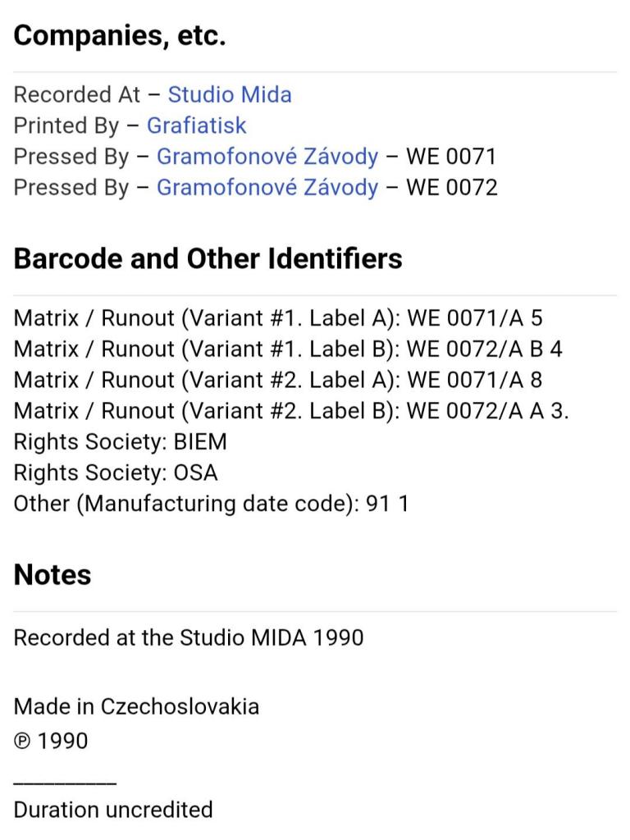Select the WE 0072/A B 4 runout line
Screen dimensions: 630x840
point(288,349)
